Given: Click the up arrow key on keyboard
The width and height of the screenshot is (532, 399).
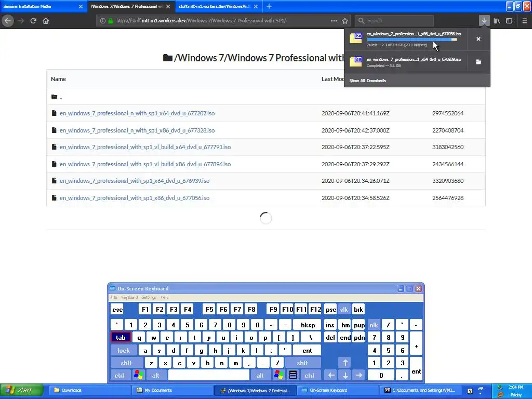Looking at the screenshot, I should tap(345, 363).
